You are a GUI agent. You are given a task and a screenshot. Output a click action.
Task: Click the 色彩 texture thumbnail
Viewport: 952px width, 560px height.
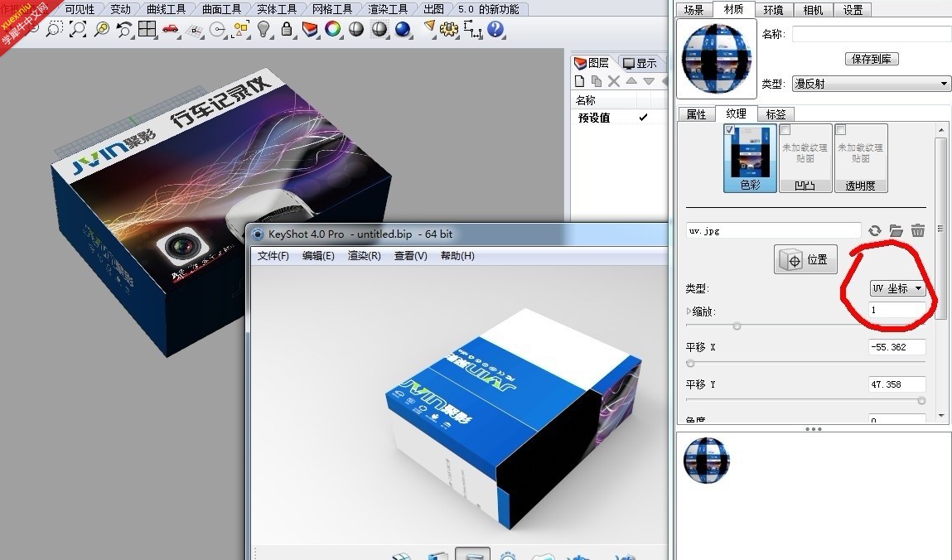750,157
